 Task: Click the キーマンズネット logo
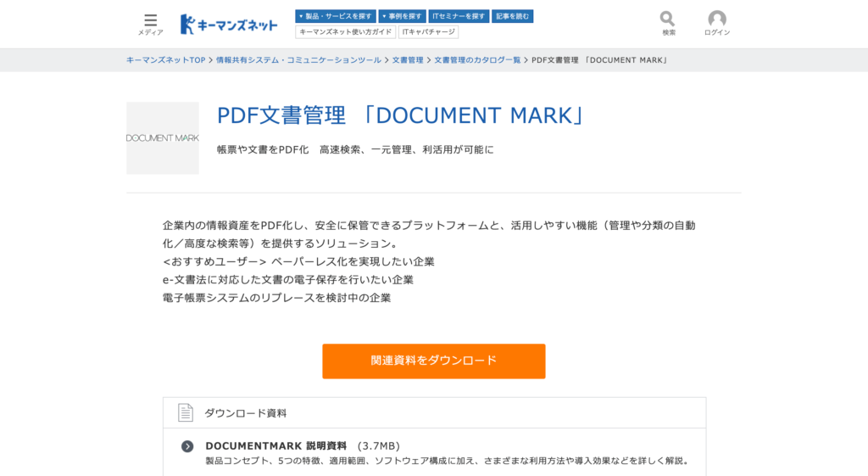(229, 25)
